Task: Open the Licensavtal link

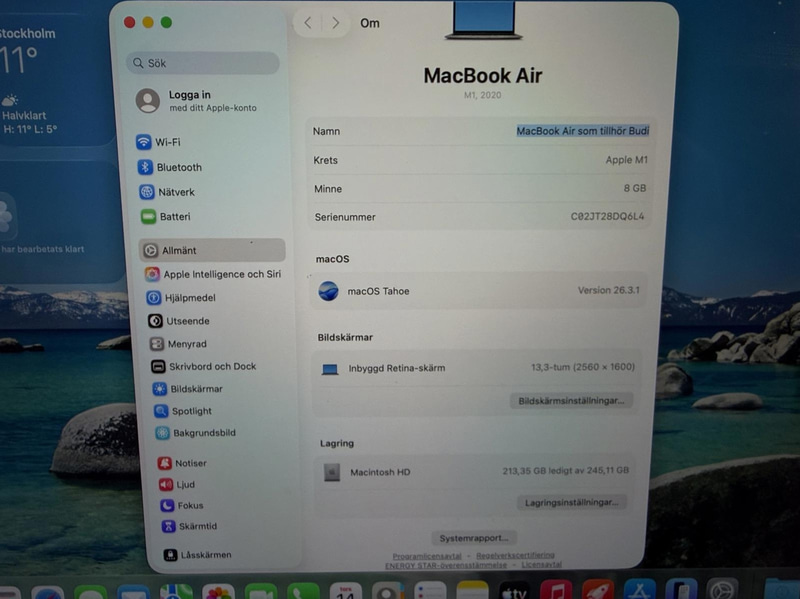Action: (x=541, y=564)
